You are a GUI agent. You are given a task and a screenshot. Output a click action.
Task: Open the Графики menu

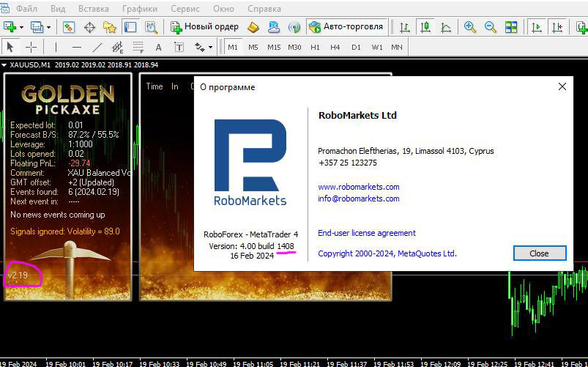pos(140,9)
